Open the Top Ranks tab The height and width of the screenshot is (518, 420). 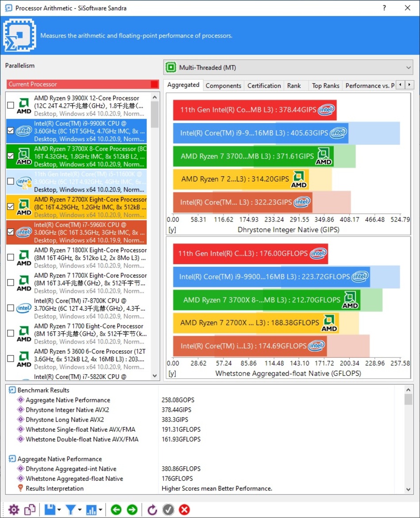(326, 85)
